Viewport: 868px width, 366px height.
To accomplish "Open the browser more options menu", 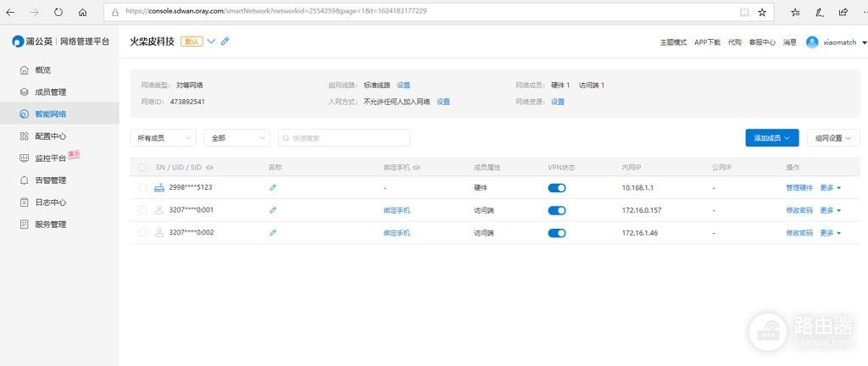I will [x=864, y=12].
